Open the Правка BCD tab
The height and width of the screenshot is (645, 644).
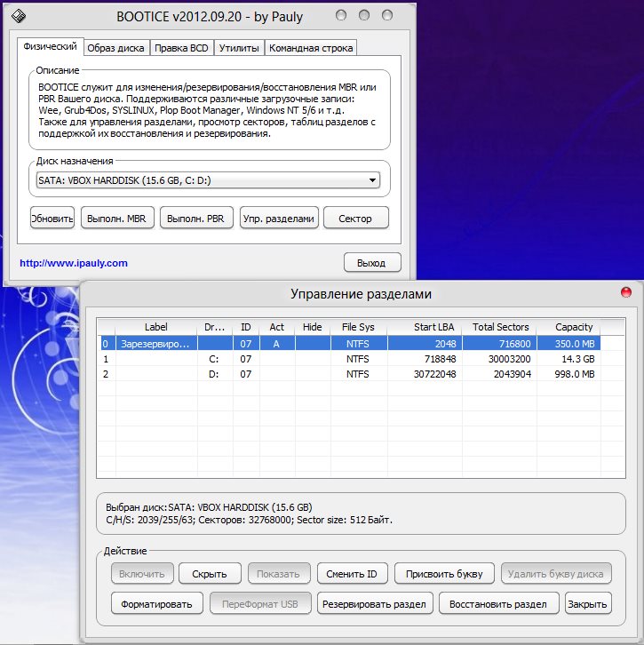(181, 47)
